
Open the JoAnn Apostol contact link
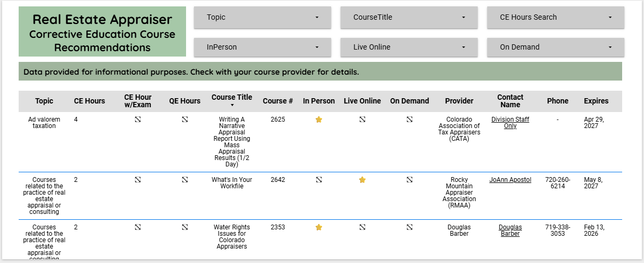[510, 180]
